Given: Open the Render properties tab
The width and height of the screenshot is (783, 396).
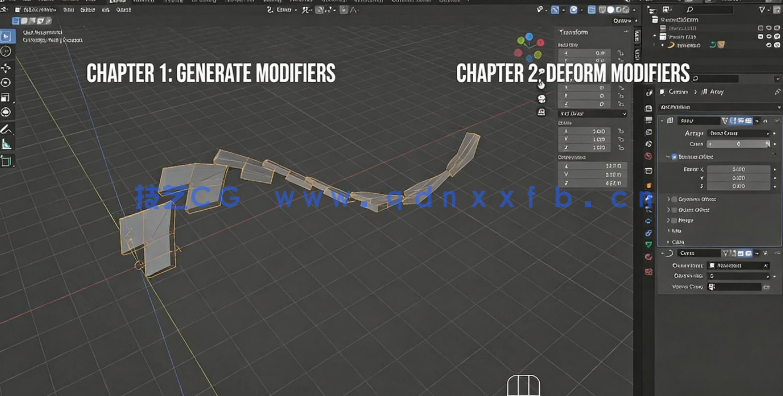Looking at the screenshot, I should (x=649, y=108).
